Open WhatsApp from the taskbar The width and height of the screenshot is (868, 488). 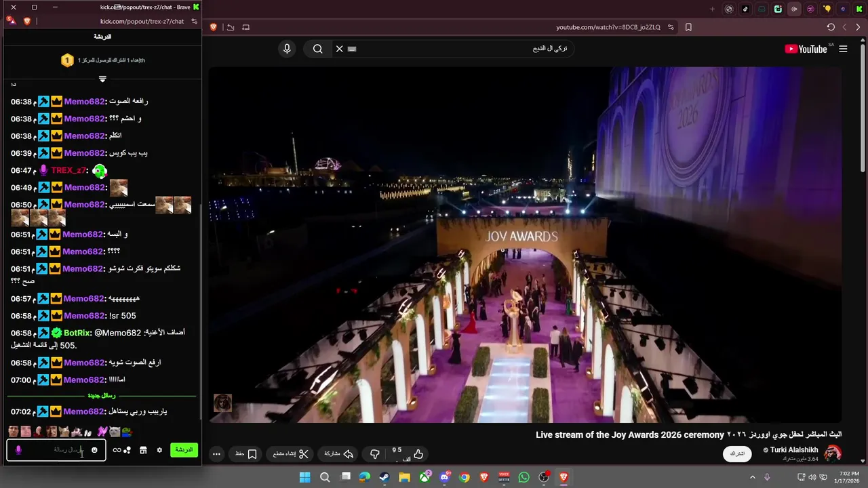pos(524,477)
